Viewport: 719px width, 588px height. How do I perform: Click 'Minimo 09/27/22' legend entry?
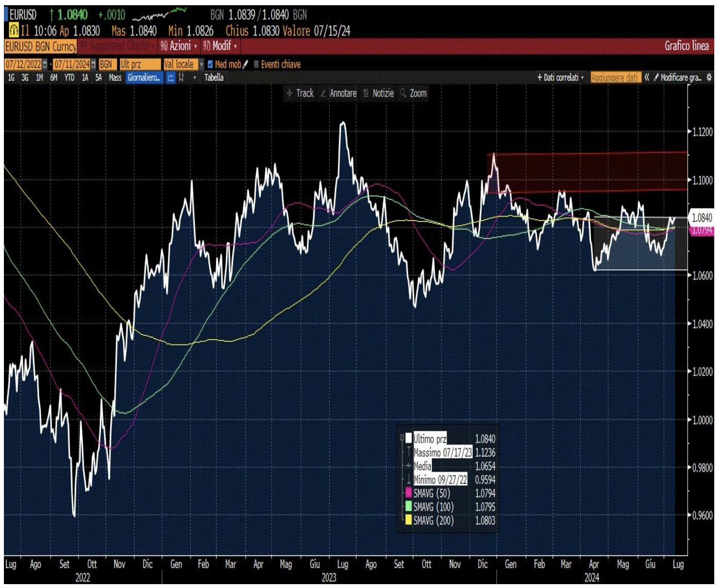tap(440, 479)
